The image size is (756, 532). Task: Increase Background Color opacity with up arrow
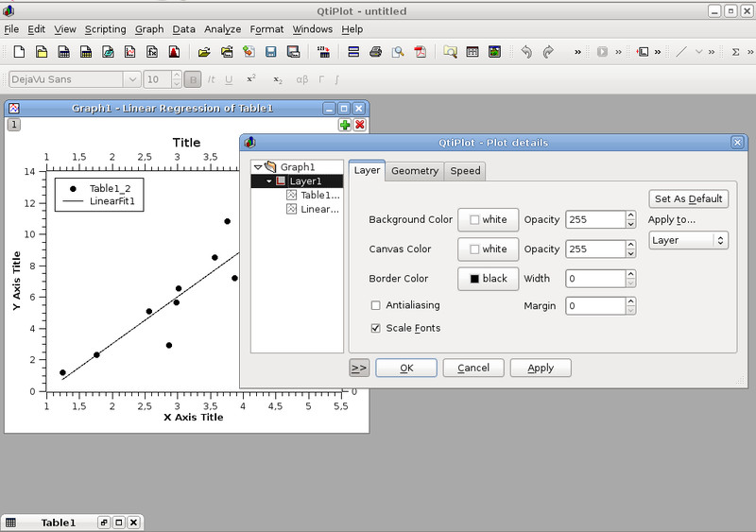click(630, 215)
